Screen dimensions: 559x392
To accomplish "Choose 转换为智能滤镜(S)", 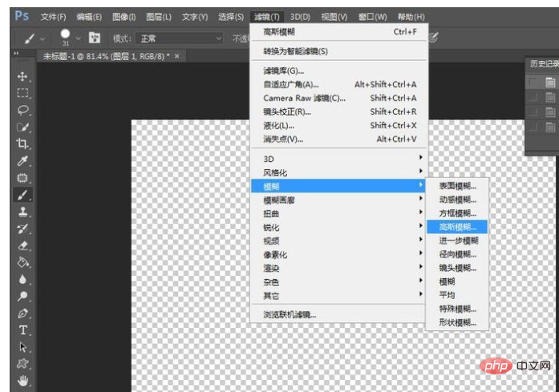I will tap(338, 51).
